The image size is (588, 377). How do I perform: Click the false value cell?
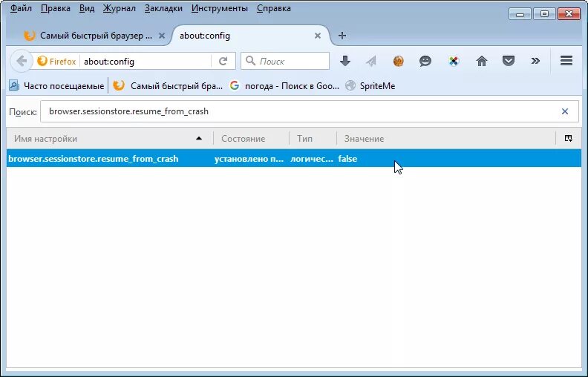point(347,159)
